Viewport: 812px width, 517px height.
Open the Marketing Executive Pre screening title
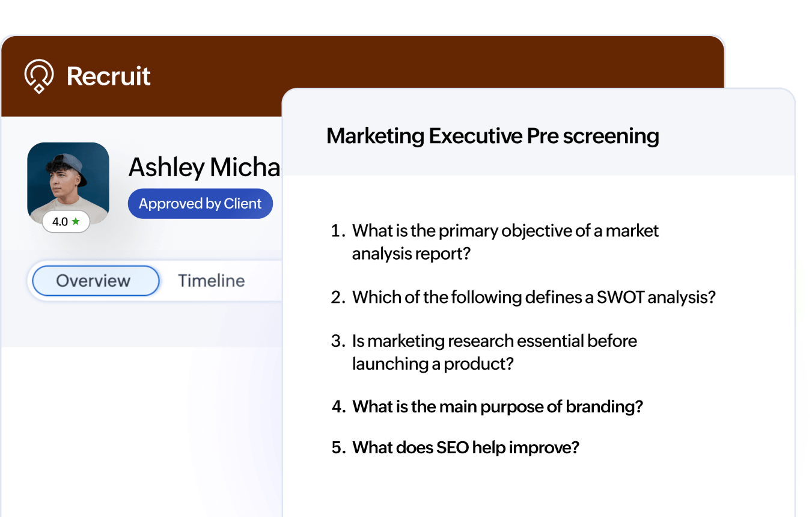[492, 136]
